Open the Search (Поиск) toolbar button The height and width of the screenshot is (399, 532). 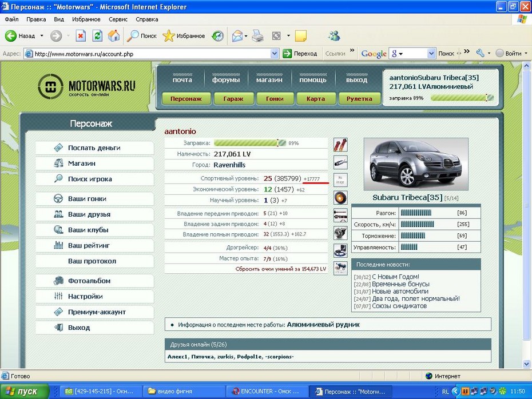click(x=141, y=35)
